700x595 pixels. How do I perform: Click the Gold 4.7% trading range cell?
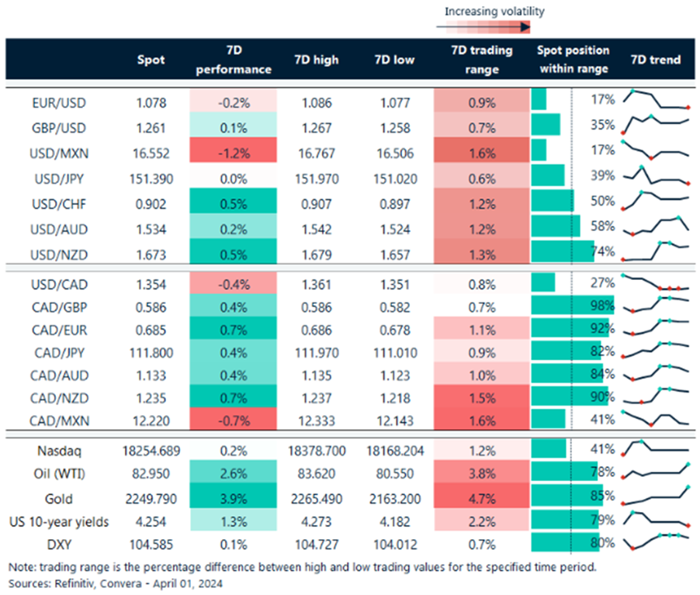pyautogui.click(x=481, y=496)
